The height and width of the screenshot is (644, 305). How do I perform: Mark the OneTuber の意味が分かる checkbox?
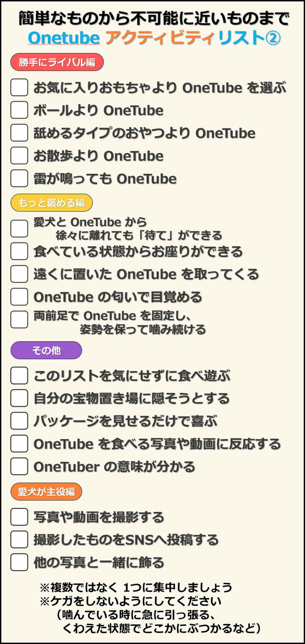point(19,466)
